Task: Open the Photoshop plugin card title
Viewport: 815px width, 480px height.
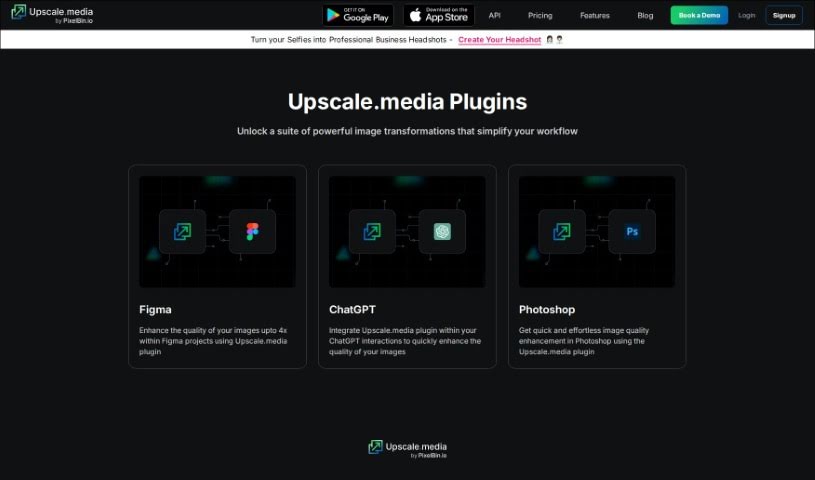Action: pyautogui.click(x=547, y=310)
